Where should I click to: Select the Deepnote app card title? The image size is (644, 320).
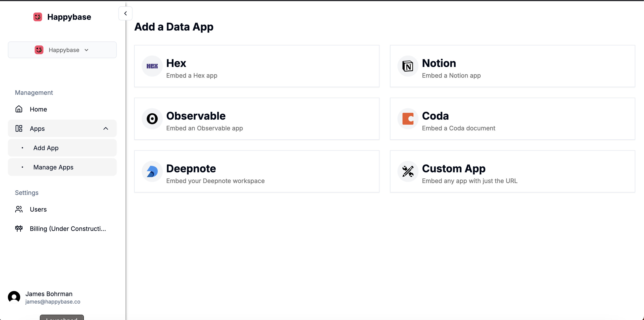(191, 168)
